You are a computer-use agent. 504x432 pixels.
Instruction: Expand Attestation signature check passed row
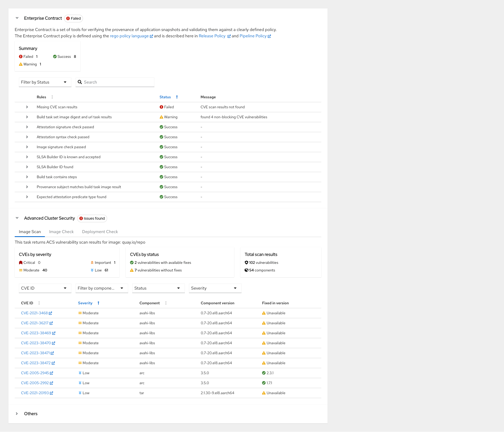[x=27, y=127]
